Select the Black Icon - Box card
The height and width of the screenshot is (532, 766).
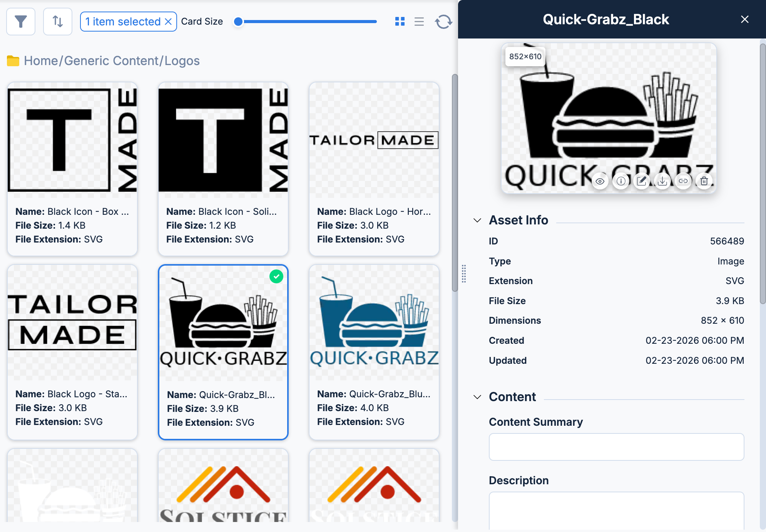(x=72, y=169)
